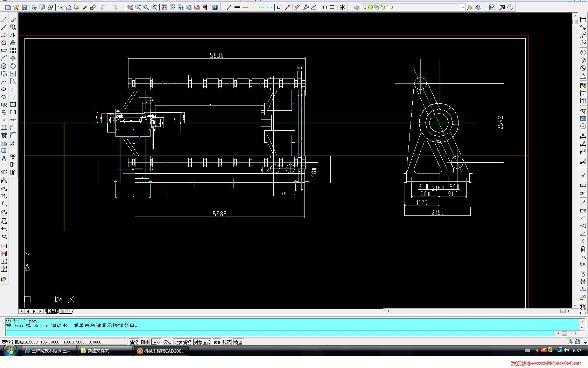Open Windows Start menu
The height and width of the screenshot is (368, 588).
(x=10, y=350)
